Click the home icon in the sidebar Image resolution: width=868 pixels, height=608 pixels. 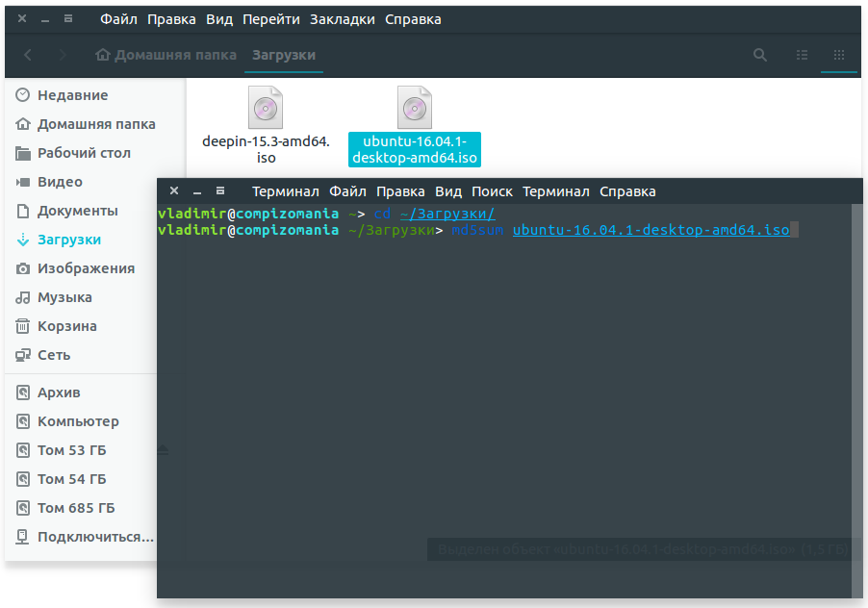23,124
